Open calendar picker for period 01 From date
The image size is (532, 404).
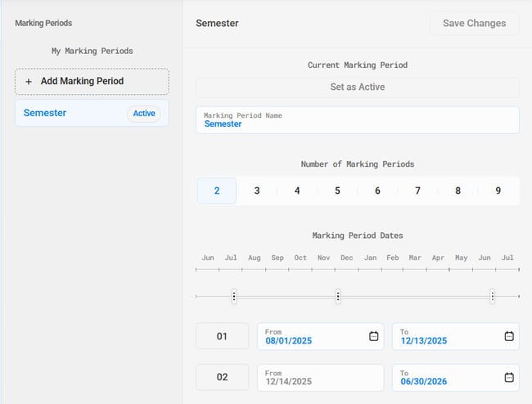click(373, 336)
